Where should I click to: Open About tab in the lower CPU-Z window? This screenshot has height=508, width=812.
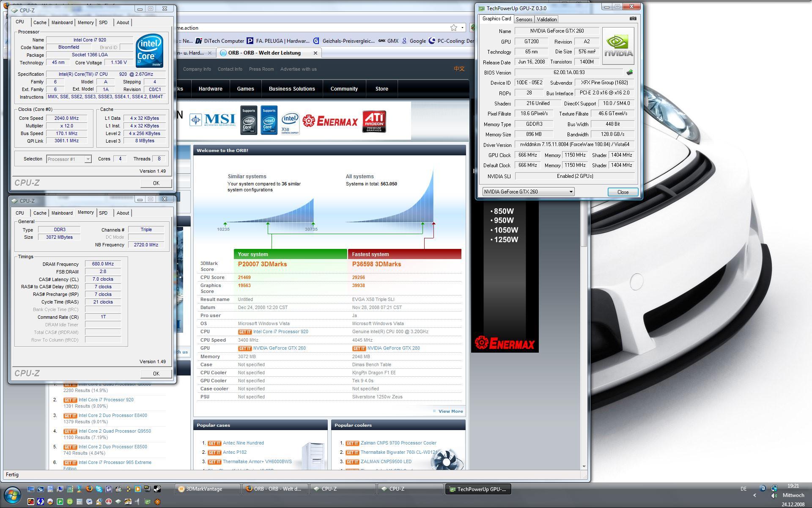(x=123, y=213)
